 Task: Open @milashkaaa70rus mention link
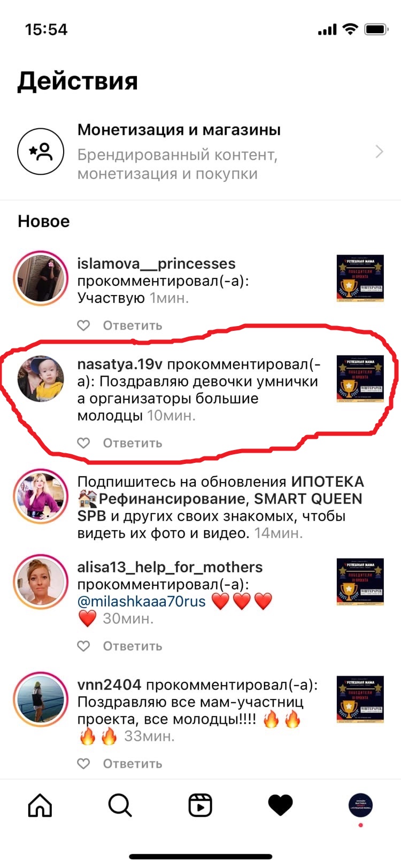pyautogui.click(x=141, y=601)
